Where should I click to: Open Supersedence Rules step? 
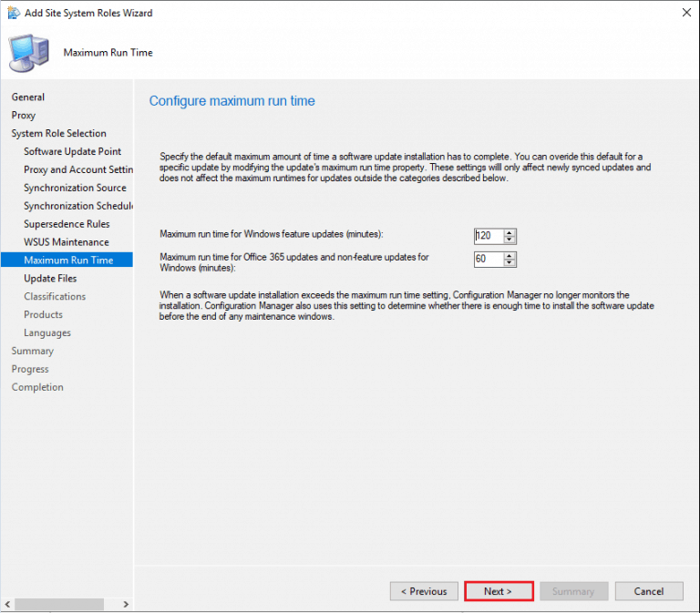click(x=67, y=224)
